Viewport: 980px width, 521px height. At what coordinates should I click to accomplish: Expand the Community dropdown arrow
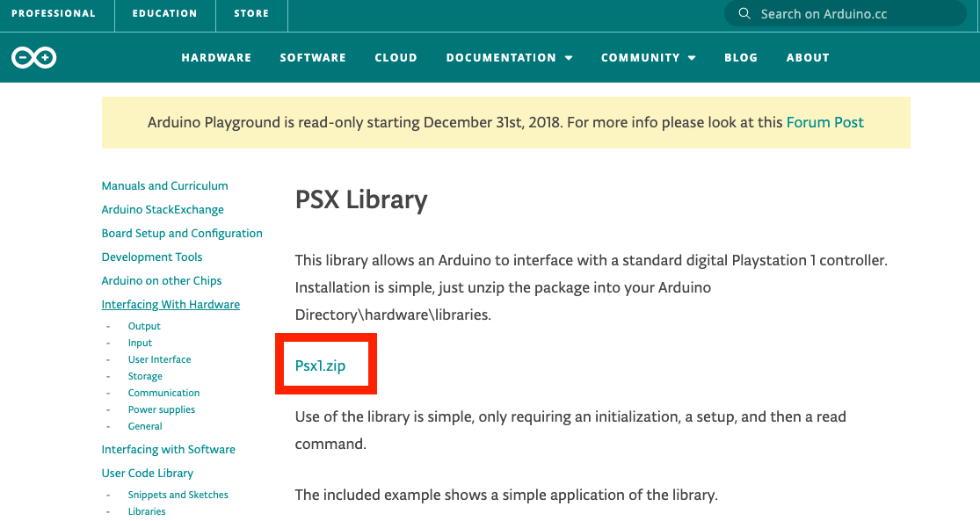tap(692, 58)
